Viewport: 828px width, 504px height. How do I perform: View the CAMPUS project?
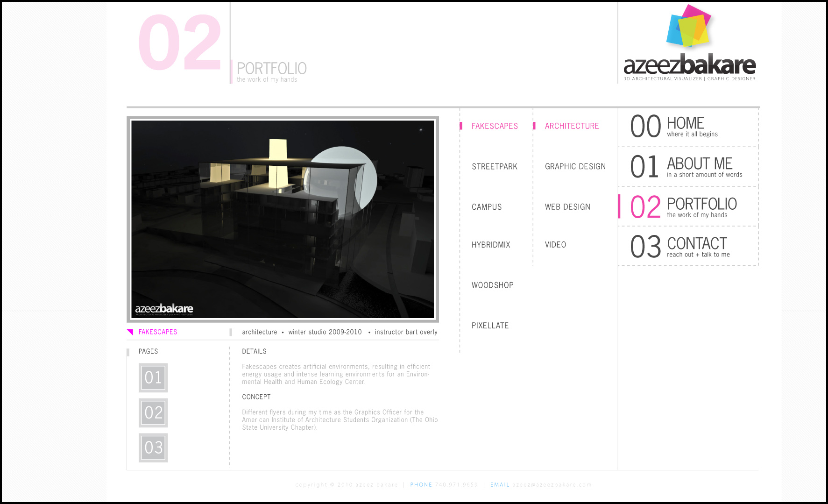[x=486, y=207]
